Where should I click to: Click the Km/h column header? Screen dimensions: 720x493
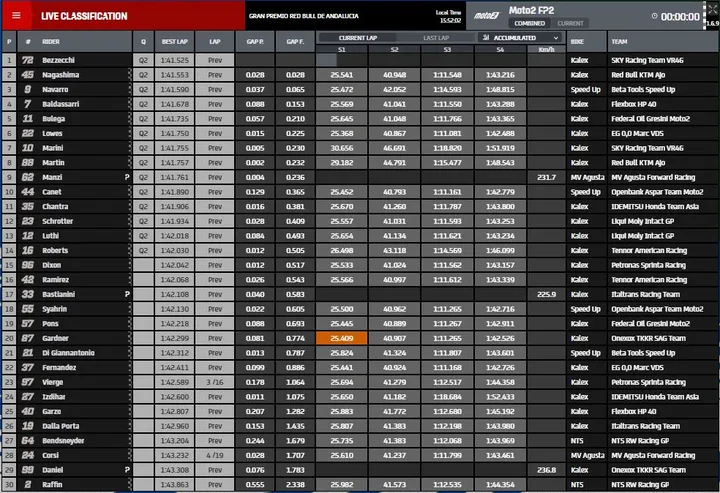coord(546,50)
